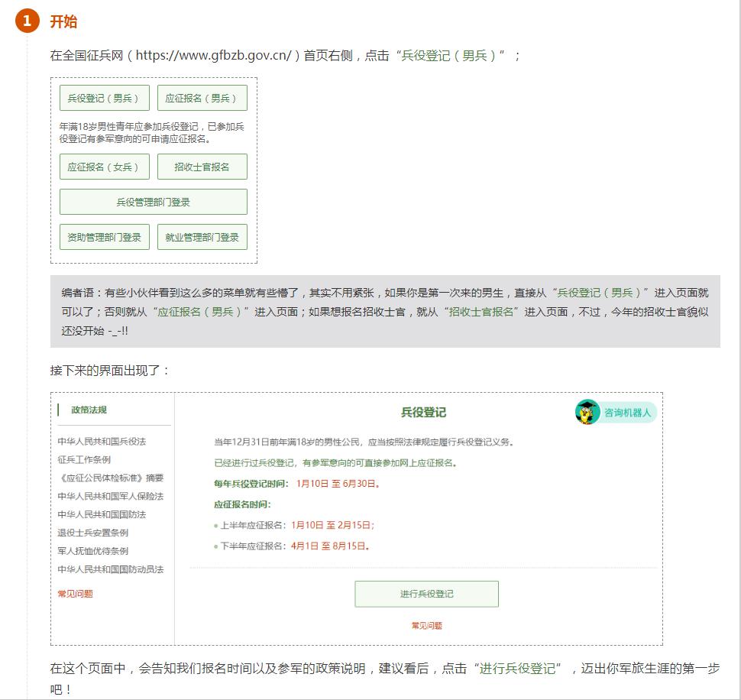Click the 咨询机器人 owl mascot icon
The height and width of the screenshot is (700, 741).
[x=587, y=412]
